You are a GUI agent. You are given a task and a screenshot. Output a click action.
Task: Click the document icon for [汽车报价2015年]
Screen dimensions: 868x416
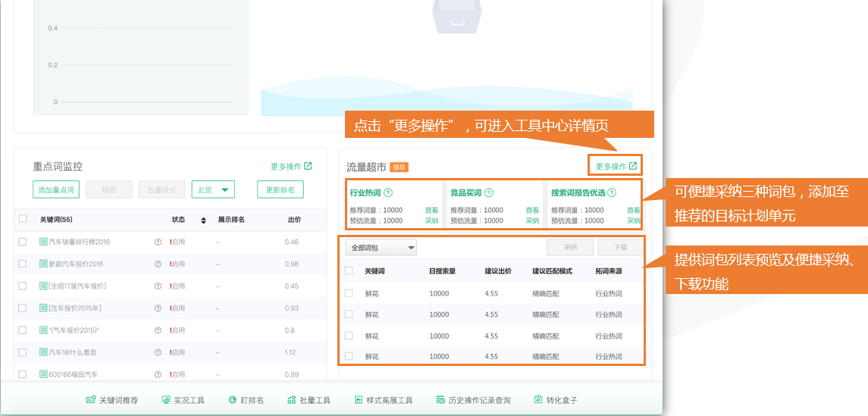point(43,308)
